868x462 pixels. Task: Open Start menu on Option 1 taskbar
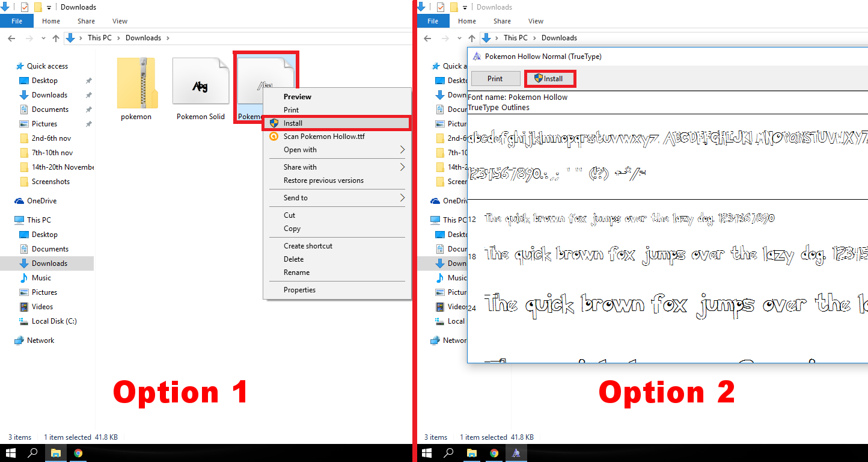(11, 453)
